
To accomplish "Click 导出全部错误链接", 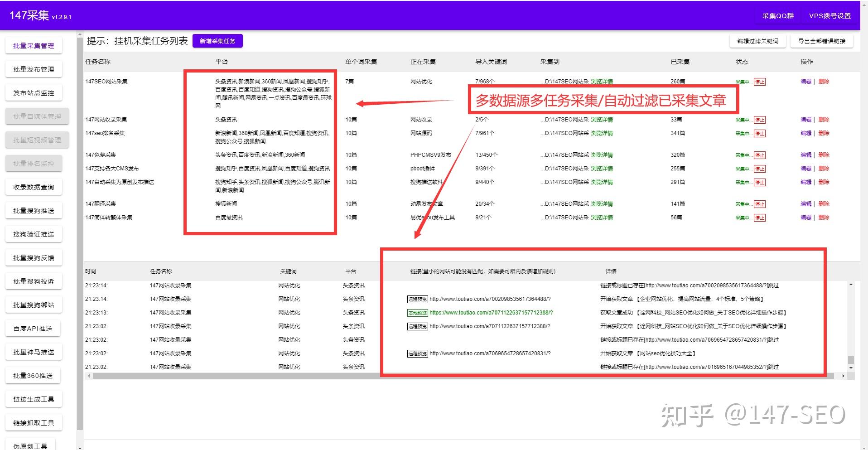I will click(x=822, y=40).
